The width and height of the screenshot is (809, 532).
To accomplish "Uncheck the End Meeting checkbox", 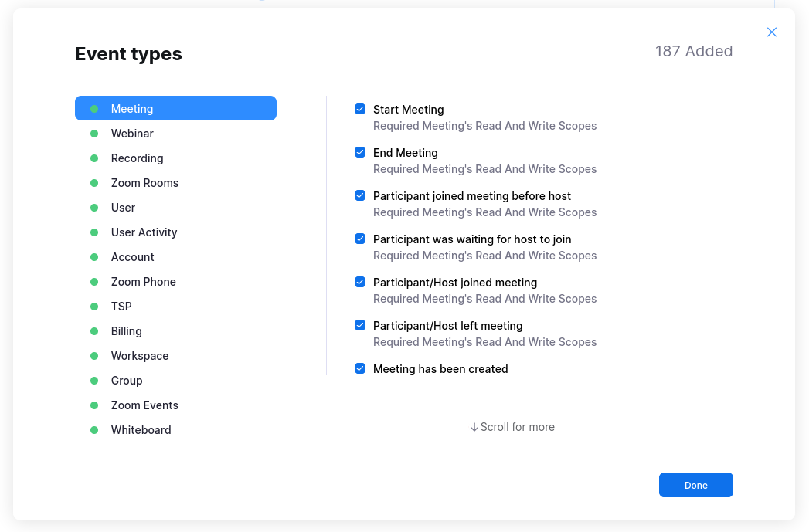I will click(360, 152).
